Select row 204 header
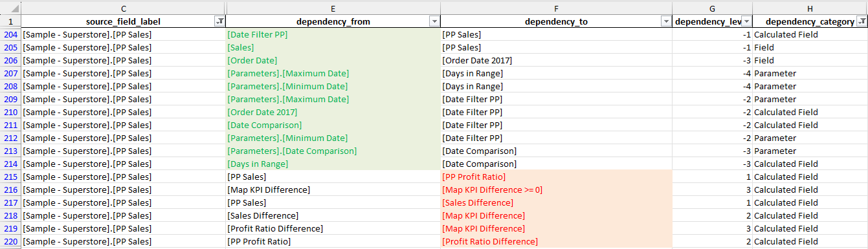The image size is (868, 249). [10, 35]
